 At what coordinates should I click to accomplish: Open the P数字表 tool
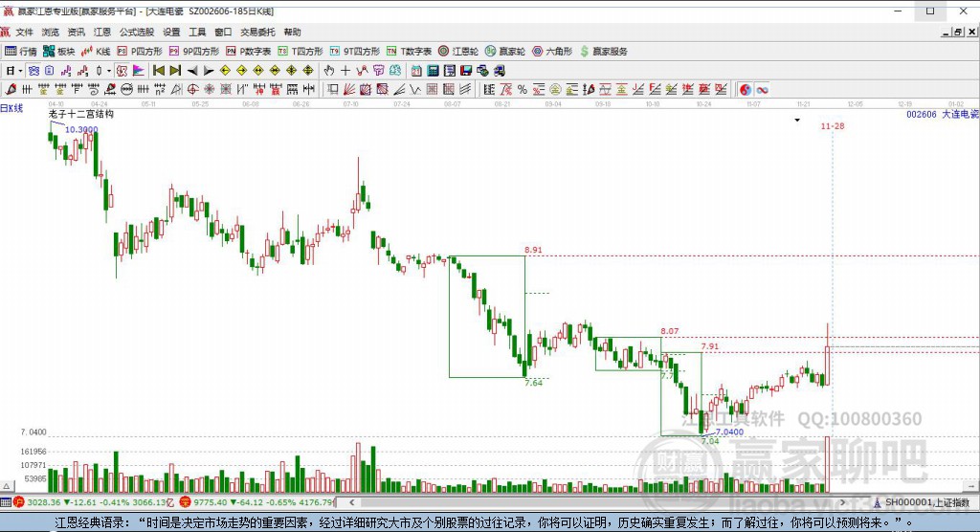pyautogui.click(x=248, y=52)
